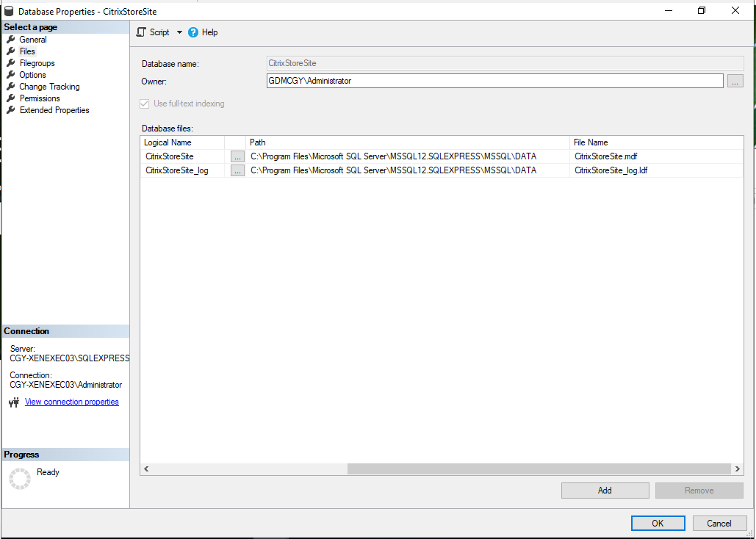Click the connection plug icon

point(14,402)
